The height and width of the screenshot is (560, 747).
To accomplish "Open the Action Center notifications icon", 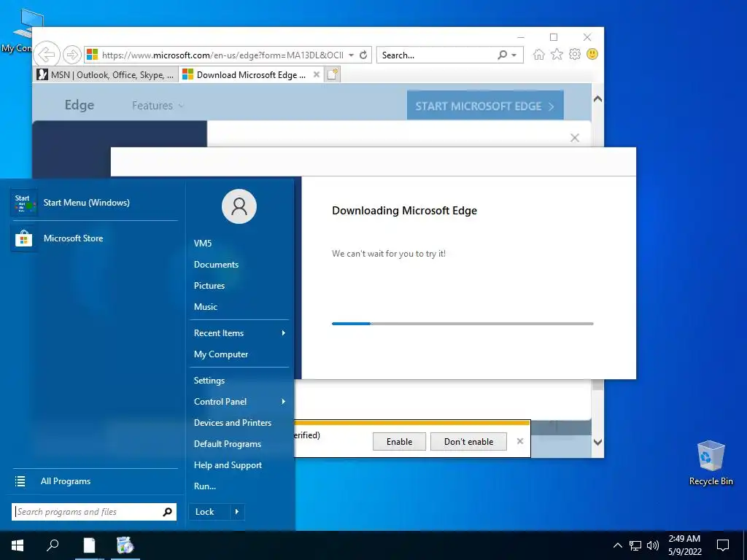I will coord(723,545).
